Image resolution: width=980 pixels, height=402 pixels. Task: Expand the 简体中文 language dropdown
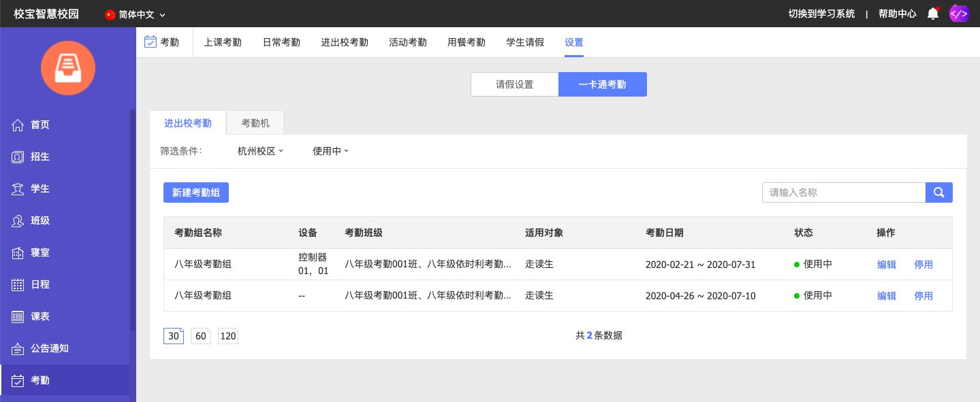[x=136, y=14]
